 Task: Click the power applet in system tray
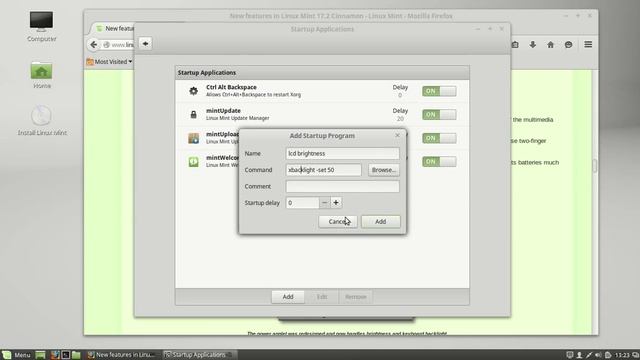tap(608, 355)
